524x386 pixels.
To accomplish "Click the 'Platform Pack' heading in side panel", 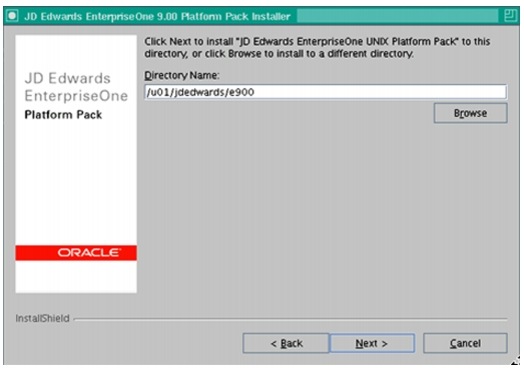I will click(63, 115).
